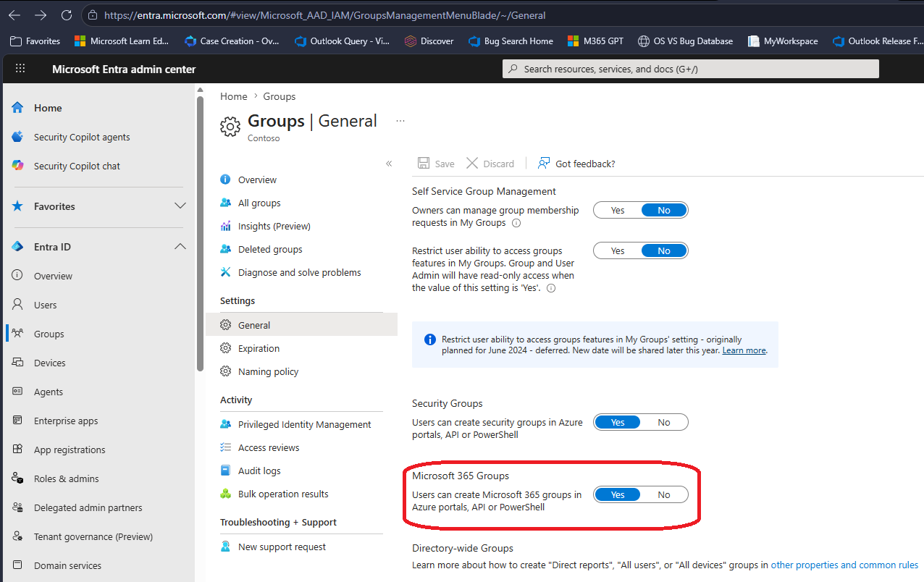The width and height of the screenshot is (924, 582).
Task: Click the Agents icon in sidebar
Action: pos(18,392)
